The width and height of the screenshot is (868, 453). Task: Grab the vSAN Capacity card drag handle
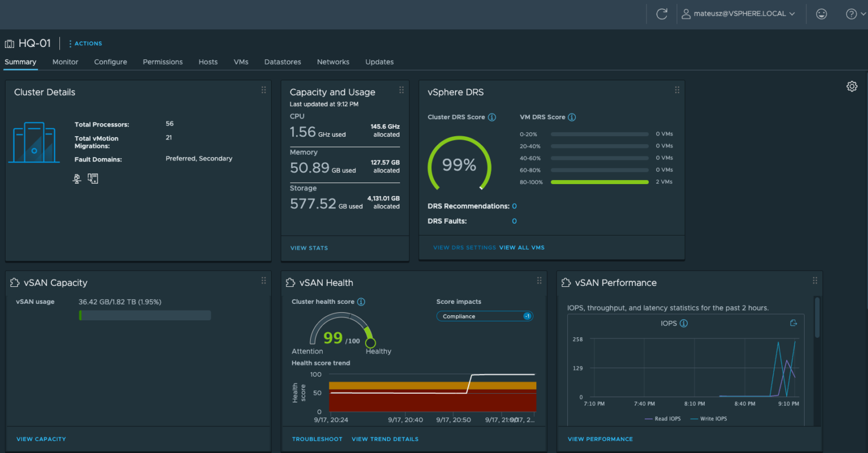point(263,280)
